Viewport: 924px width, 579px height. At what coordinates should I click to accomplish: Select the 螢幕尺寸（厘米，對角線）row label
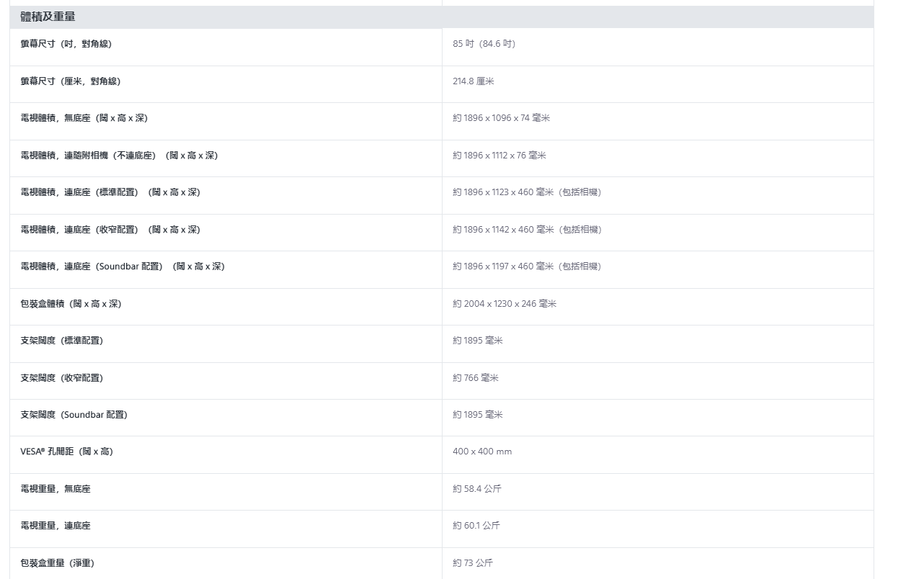[x=71, y=81]
